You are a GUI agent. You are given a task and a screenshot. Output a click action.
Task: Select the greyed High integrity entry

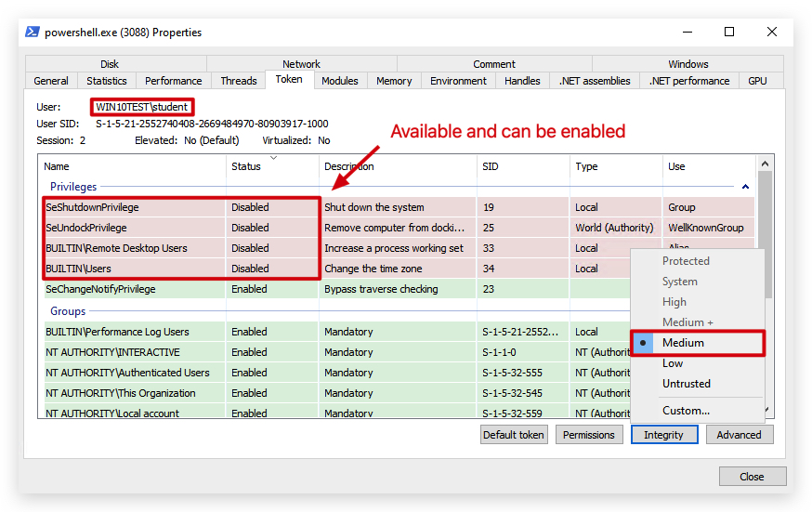[698, 302]
